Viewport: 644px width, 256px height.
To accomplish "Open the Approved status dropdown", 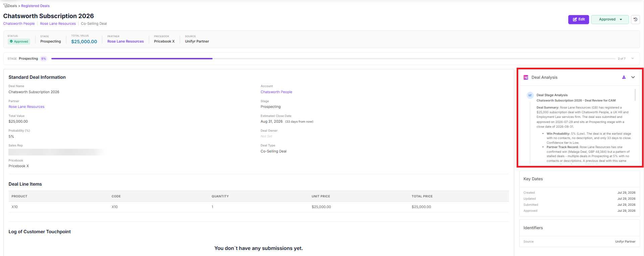I will [x=610, y=19].
